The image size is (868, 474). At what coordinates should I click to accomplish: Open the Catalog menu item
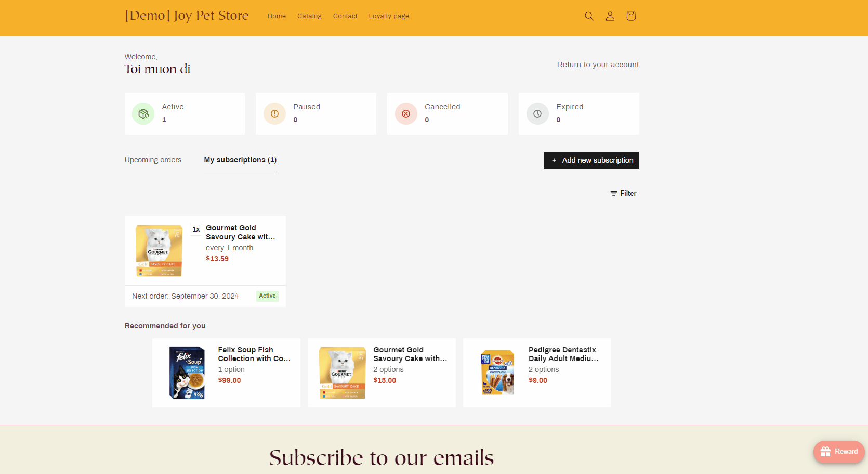(309, 16)
